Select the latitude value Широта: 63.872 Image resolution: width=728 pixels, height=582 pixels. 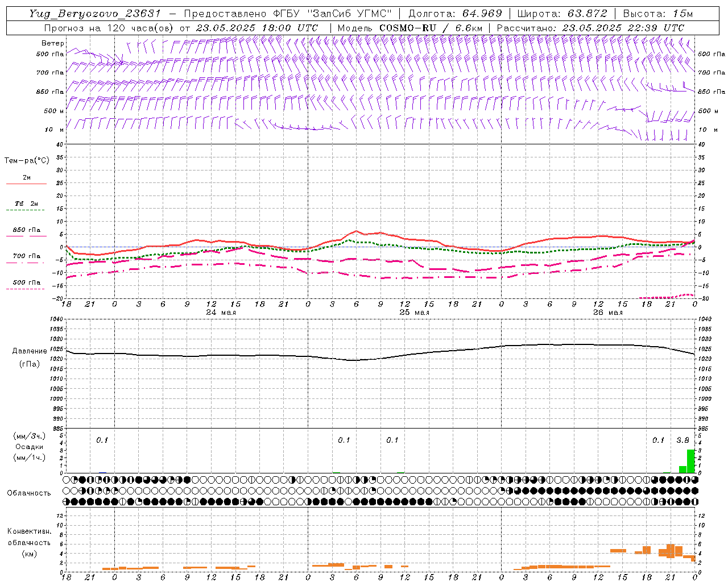tap(562, 14)
